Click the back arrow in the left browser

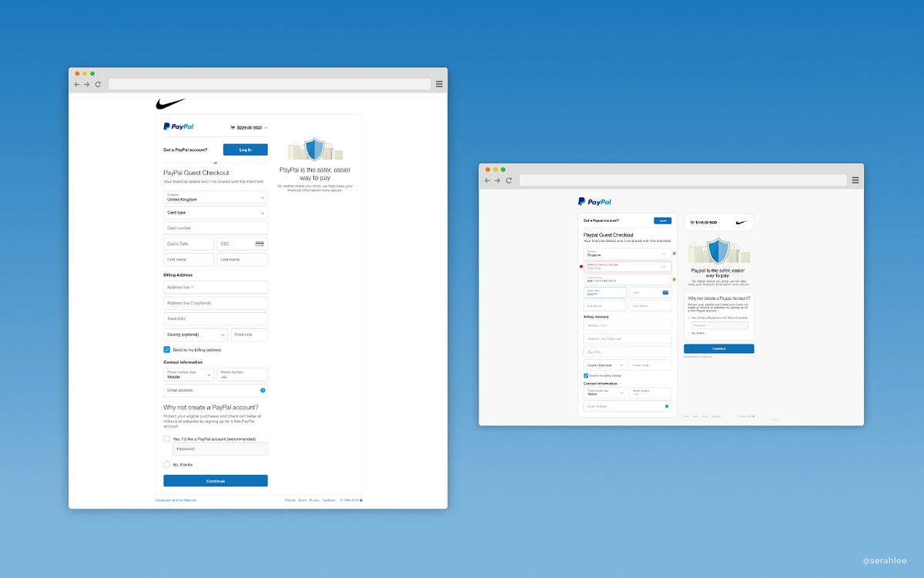76,84
